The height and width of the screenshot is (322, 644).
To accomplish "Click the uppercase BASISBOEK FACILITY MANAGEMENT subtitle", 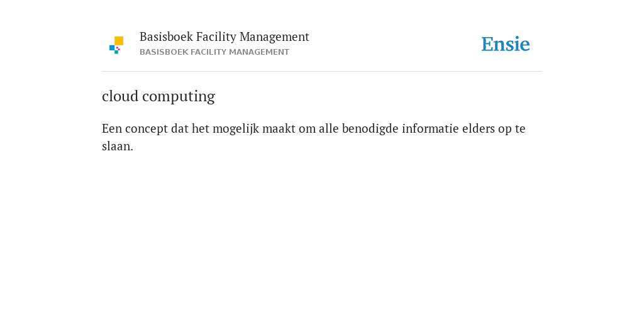I will coord(214,52).
